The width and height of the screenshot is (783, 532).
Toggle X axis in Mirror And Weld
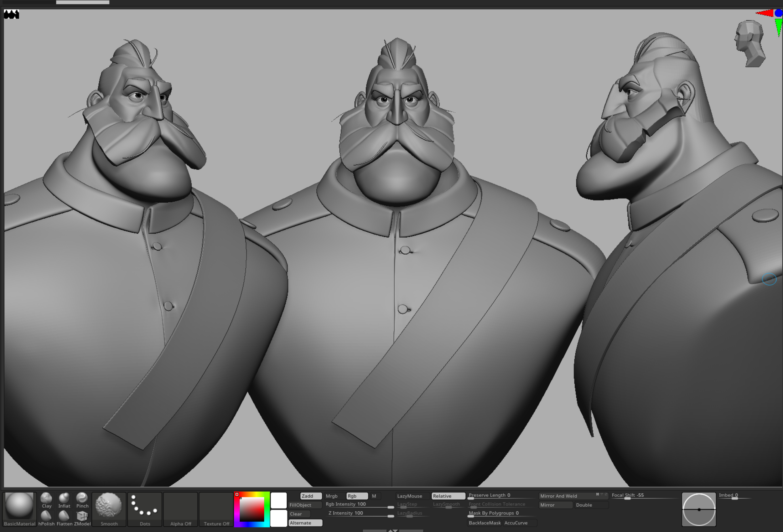[x=597, y=494]
